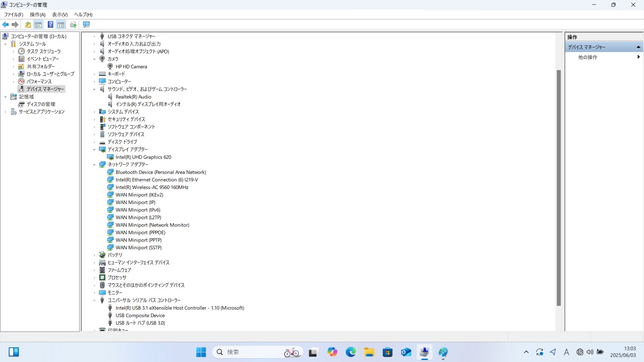Expand the キーボード category
This screenshot has width=644, height=362.
point(94,74)
